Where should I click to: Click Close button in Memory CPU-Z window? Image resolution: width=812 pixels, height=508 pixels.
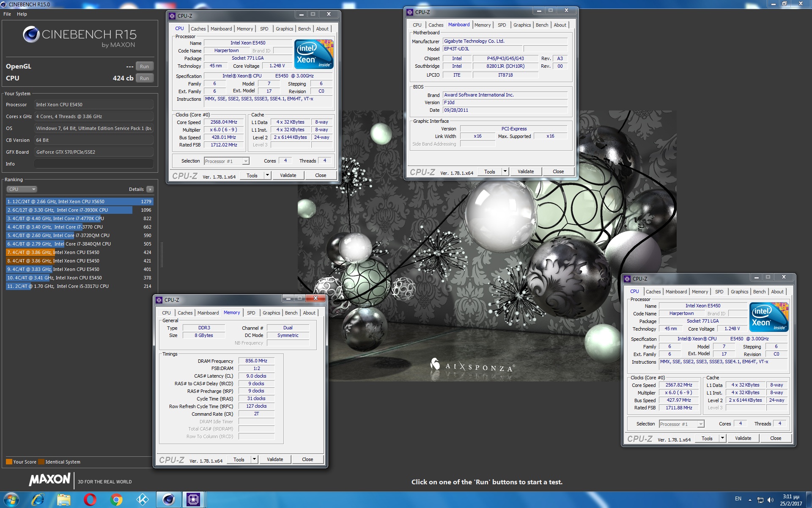[307, 459]
